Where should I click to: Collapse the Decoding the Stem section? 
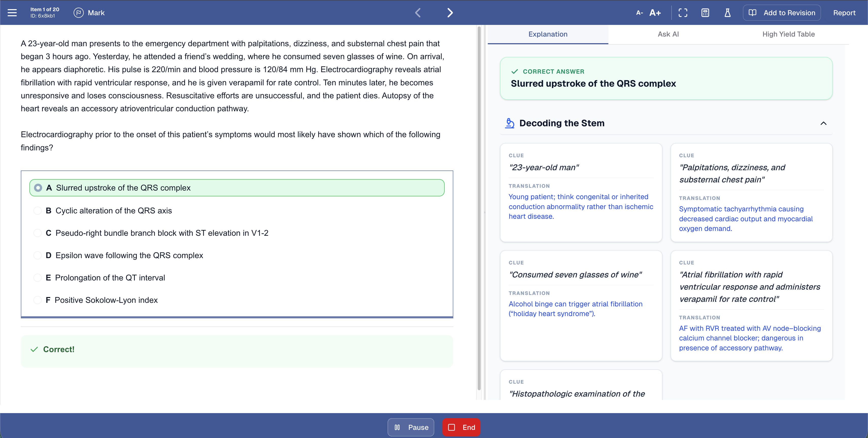coord(824,123)
